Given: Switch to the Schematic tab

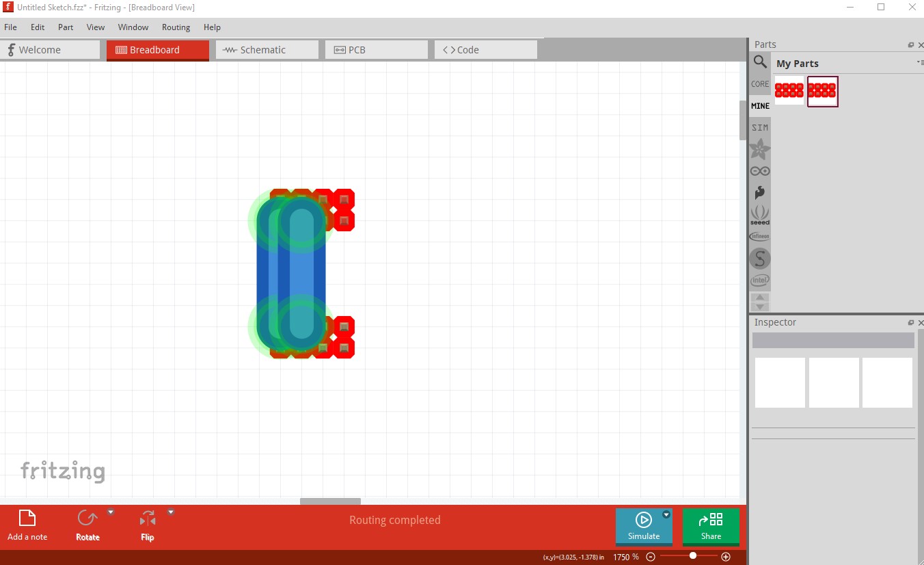Looking at the screenshot, I should click(267, 50).
